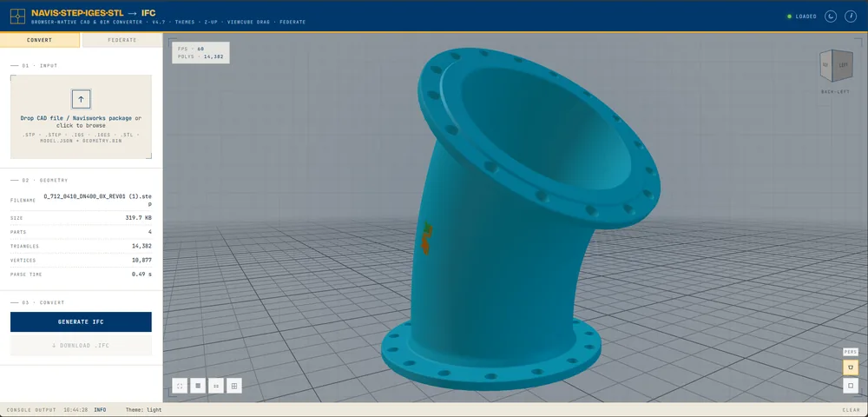Click the Parts value 4
868x417 pixels.
pos(149,232)
